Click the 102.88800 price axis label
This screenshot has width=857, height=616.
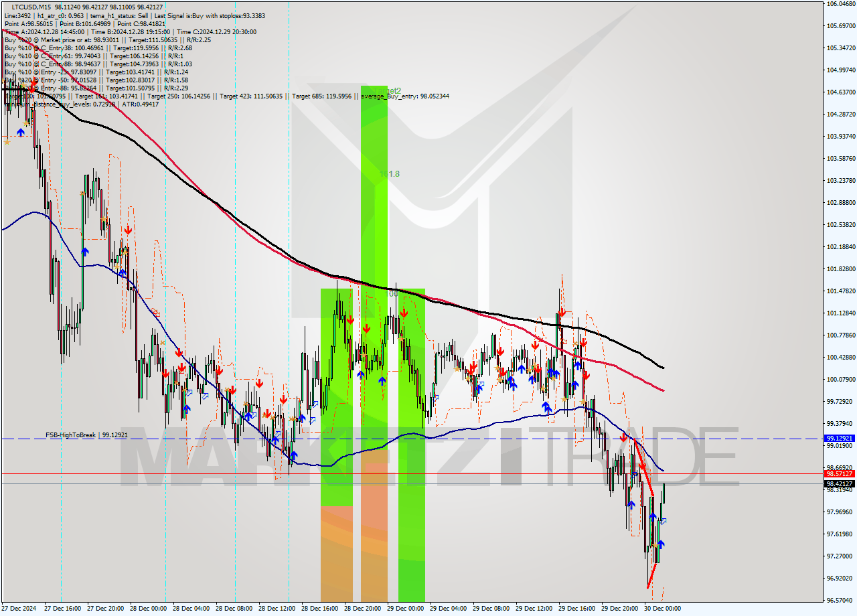coord(840,202)
